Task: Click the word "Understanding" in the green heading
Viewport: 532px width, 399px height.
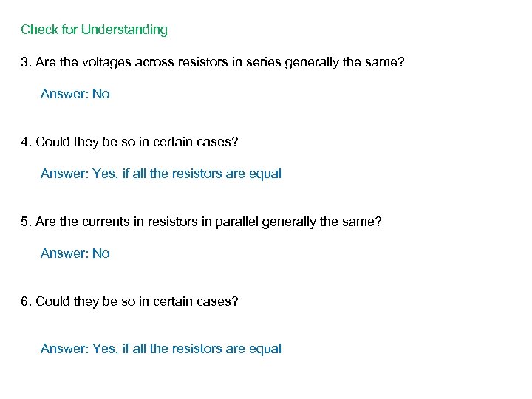Action: click(x=124, y=30)
